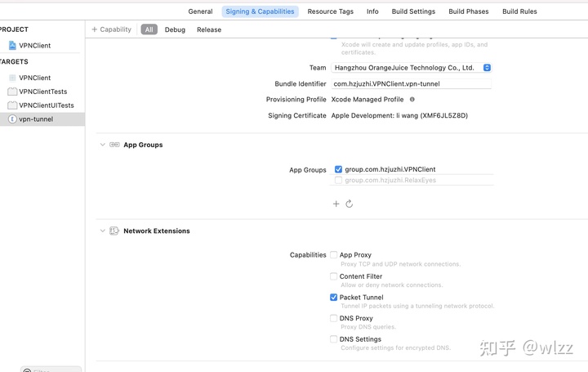
Task: Open Build Phases tab
Action: [x=469, y=11]
